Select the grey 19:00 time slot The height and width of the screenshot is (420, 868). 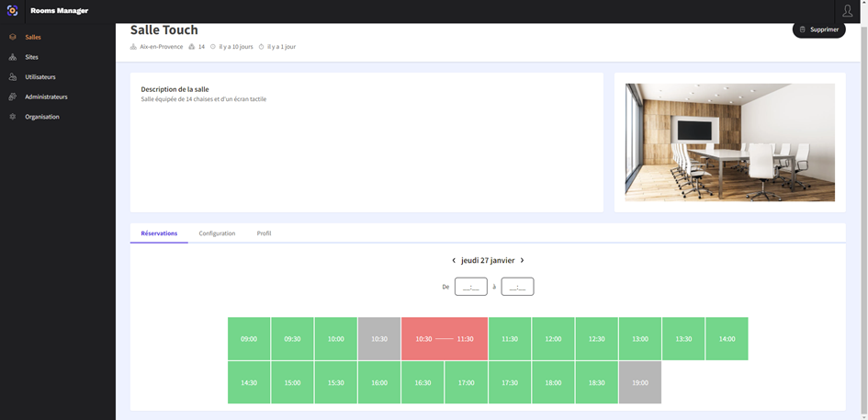[640, 382]
